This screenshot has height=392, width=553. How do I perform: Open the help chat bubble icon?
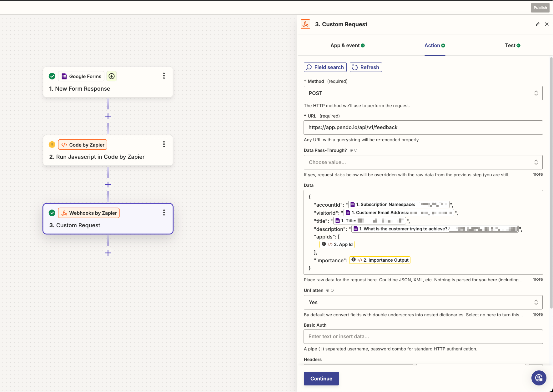tap(539, 378)
